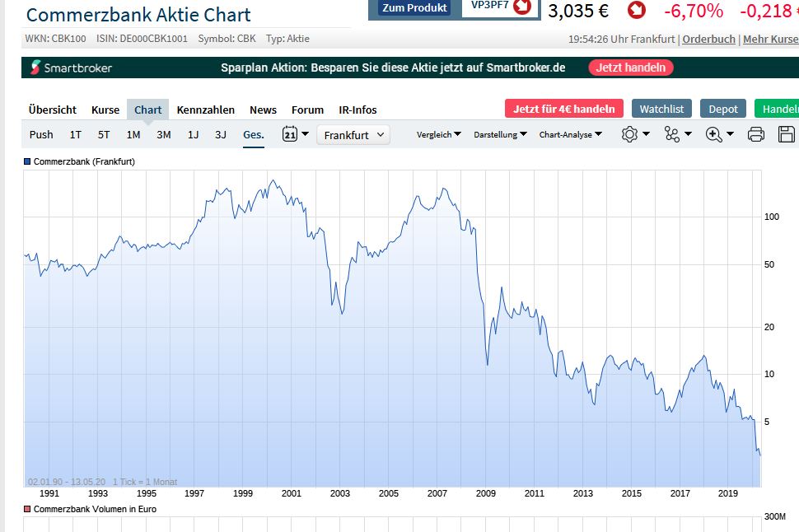Switch to the Kennzahlen tab
This screenshot has height=532, width=799.
pos(206,109)
